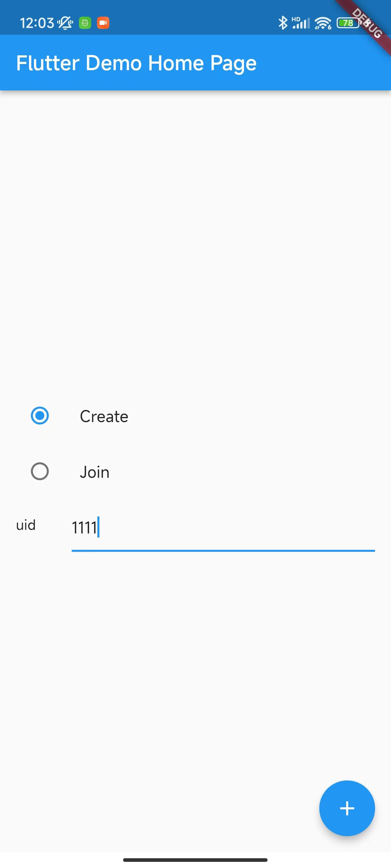Image resolution: width=391 pixels, height=868 pixels.
Task: Tap the Bluetooth status icon
Action: click(283, 23)
